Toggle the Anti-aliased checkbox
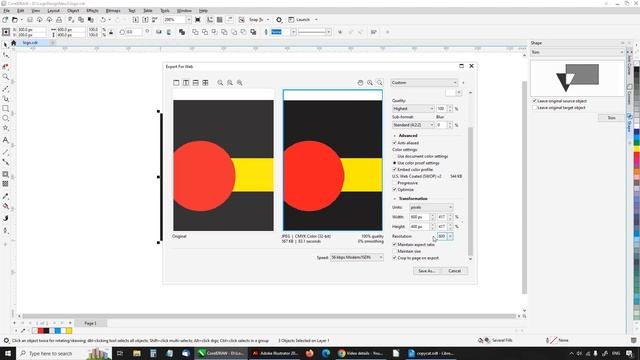 point(394,143)
